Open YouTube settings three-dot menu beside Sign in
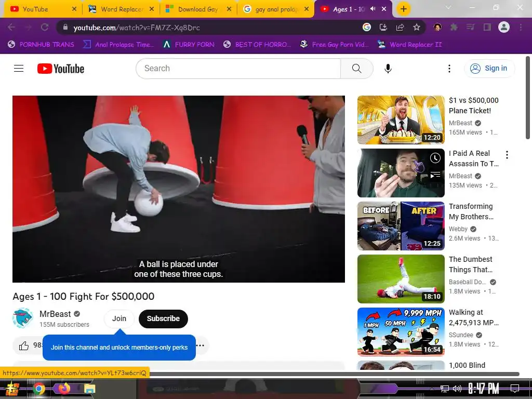This screenshot has height=399, width=532. click(x=449, y=69)
